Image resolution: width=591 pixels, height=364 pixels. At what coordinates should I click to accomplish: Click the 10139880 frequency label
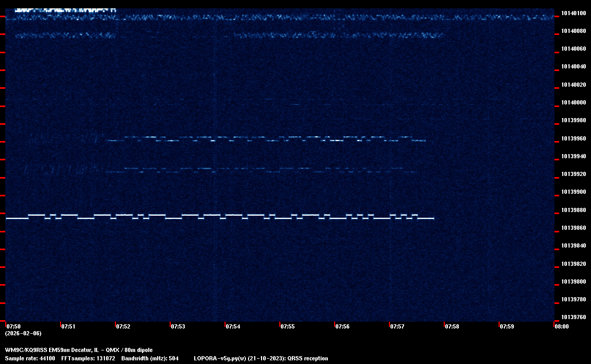click(573, 210)
